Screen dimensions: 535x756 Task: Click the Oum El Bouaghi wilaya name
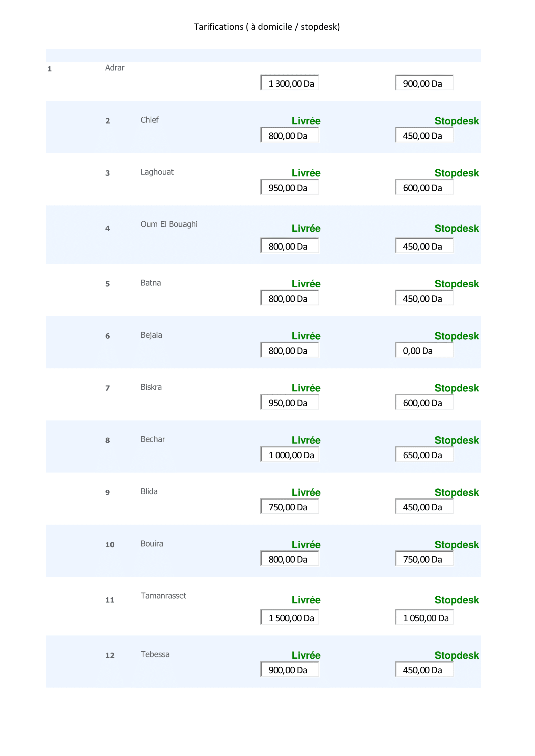169,224
